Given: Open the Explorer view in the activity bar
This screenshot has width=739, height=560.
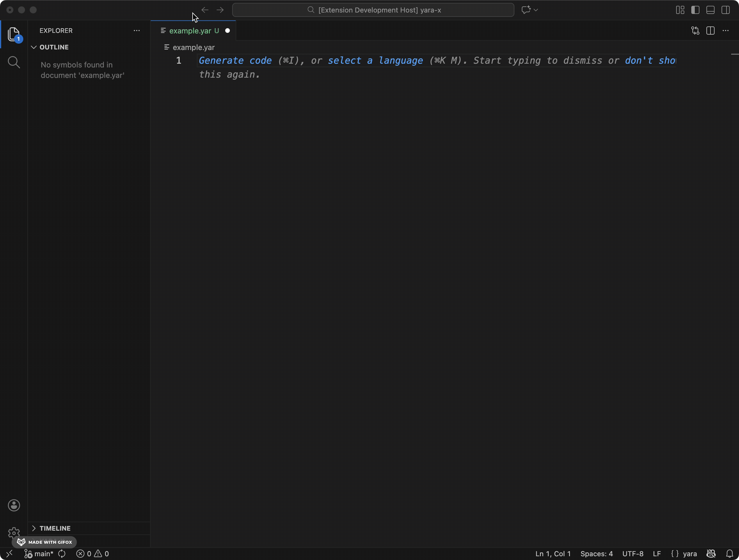Looking at the screenshot, I should [x=14, y=34].
